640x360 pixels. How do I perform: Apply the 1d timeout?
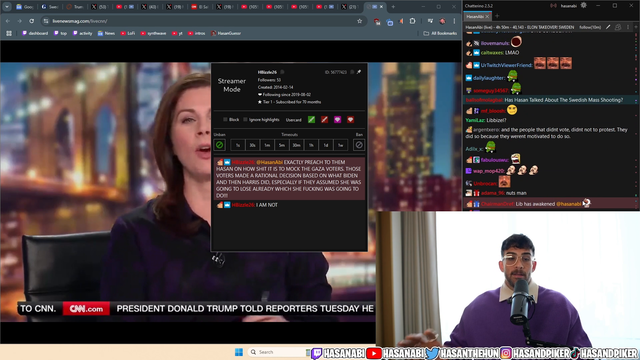tap(326, 145)
